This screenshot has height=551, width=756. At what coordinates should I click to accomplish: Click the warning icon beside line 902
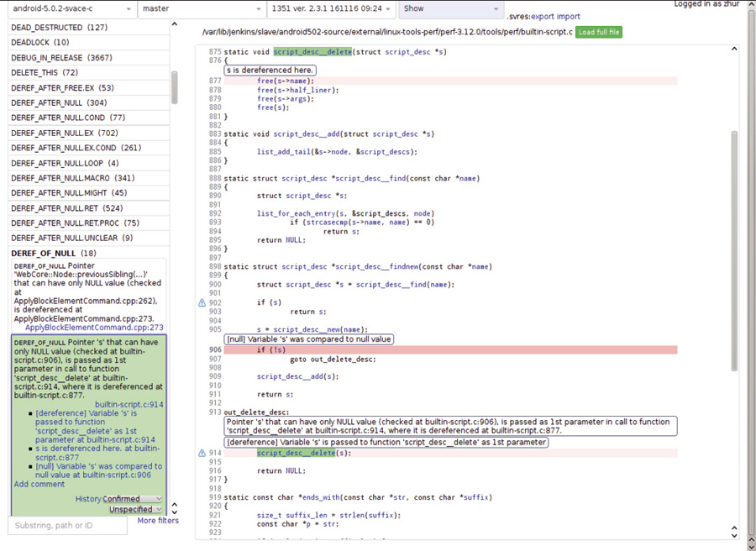(202, 302)
